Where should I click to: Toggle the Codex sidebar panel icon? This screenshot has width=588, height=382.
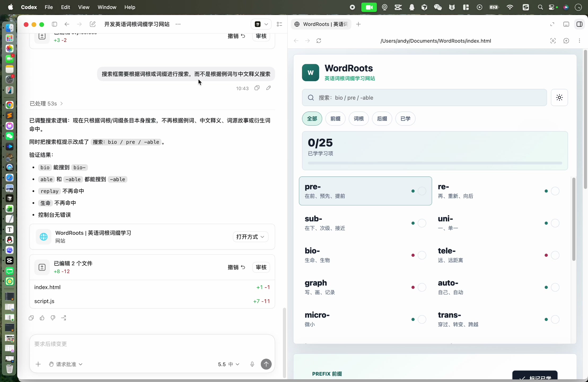(x=55, y=24)
